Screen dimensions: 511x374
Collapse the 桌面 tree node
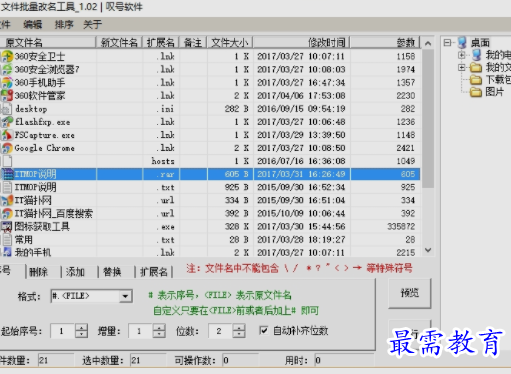(447, 43)
